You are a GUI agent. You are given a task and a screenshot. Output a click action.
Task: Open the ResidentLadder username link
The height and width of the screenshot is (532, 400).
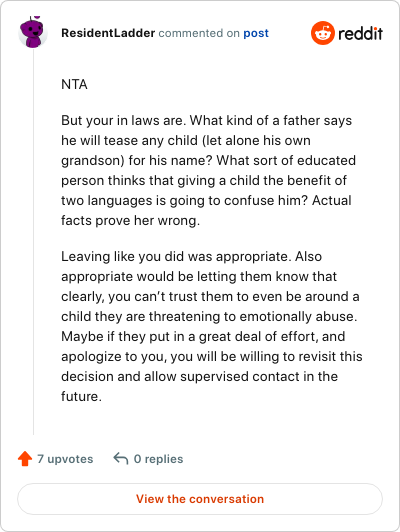point(108,33)
